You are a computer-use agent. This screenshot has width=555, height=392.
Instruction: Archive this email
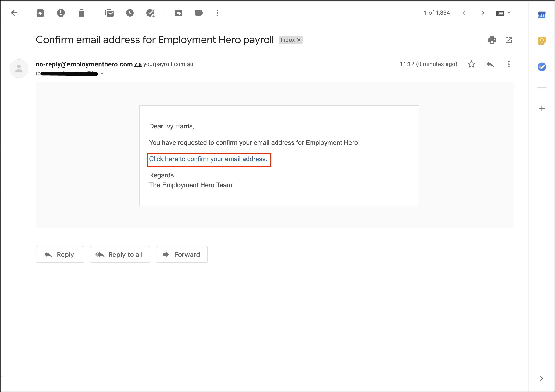pos(40,13)
